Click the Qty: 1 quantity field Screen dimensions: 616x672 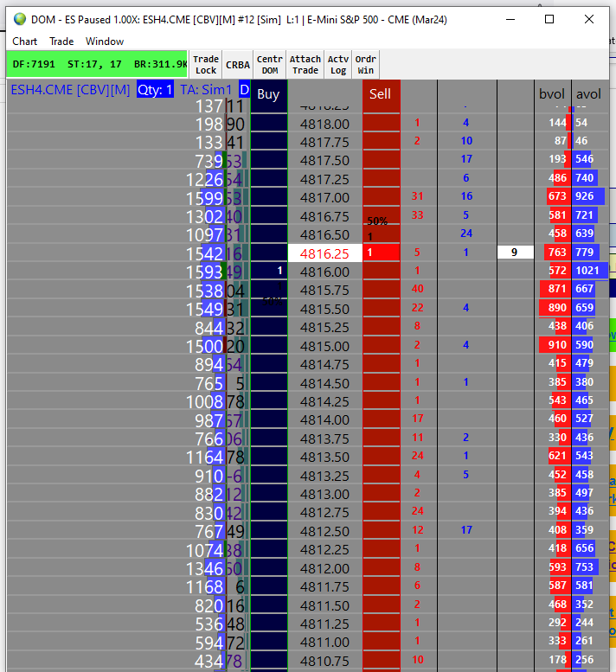tap(155, 90)
